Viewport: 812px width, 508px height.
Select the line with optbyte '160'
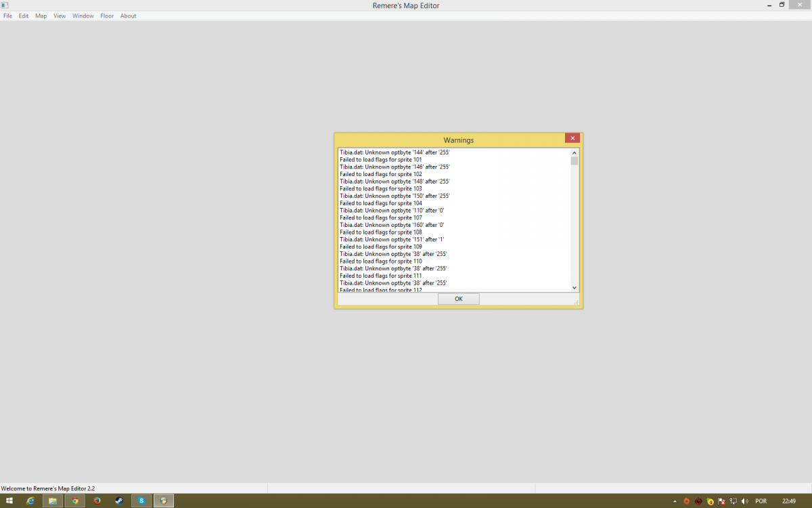point(392,225)
